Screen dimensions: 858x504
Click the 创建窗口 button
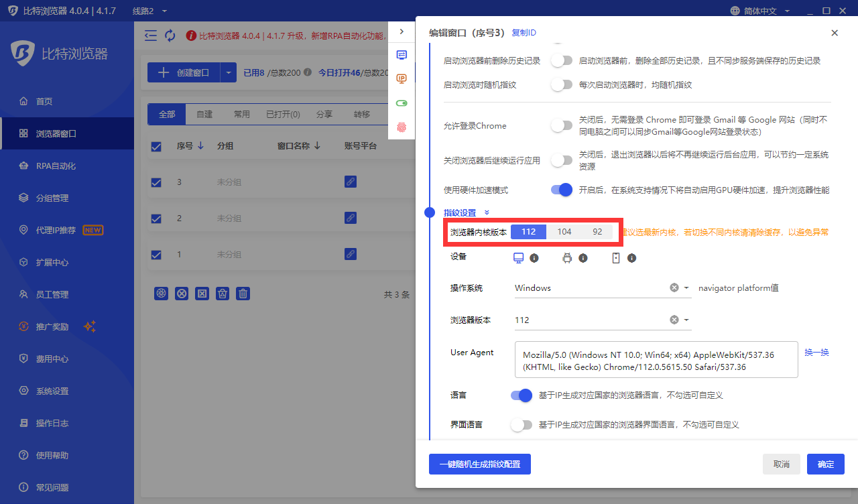tap(184, 72)
